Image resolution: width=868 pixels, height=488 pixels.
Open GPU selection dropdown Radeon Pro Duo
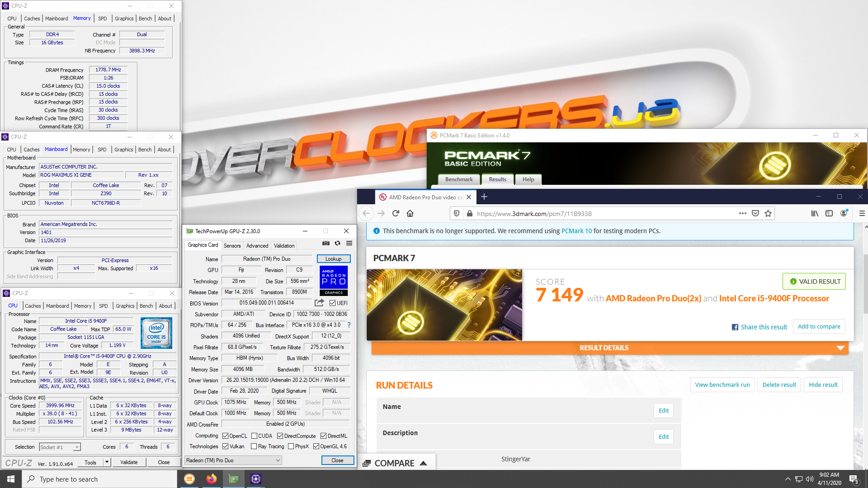233,460
